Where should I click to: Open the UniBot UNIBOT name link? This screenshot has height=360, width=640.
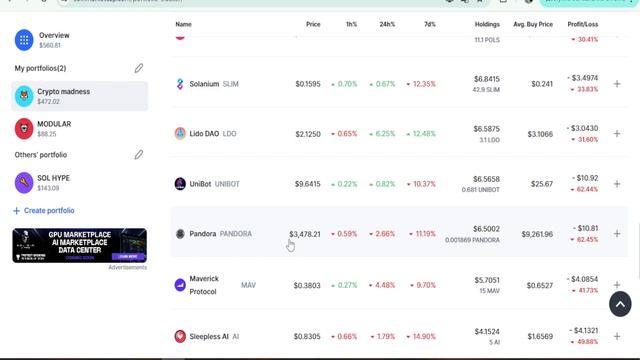214,184
